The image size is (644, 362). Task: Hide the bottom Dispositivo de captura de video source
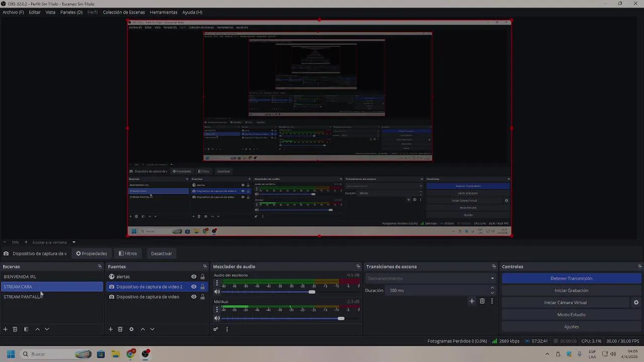point(194,297)
